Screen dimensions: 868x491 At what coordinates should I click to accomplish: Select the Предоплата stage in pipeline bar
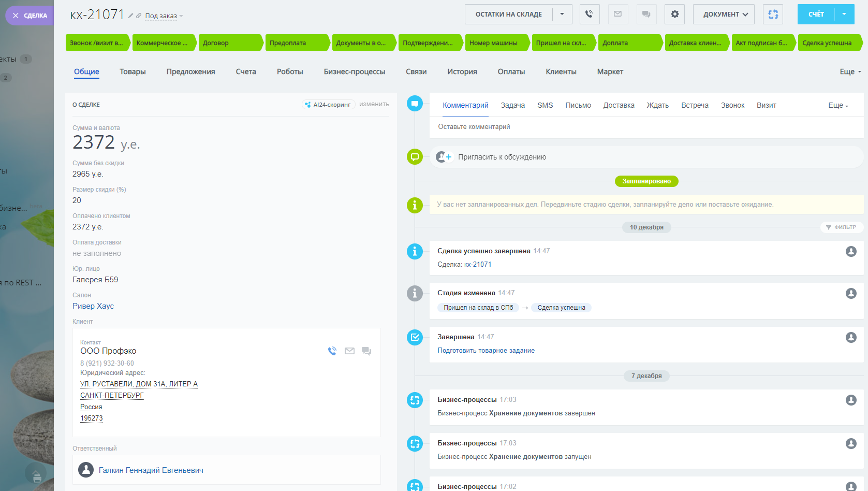[296, 43]
